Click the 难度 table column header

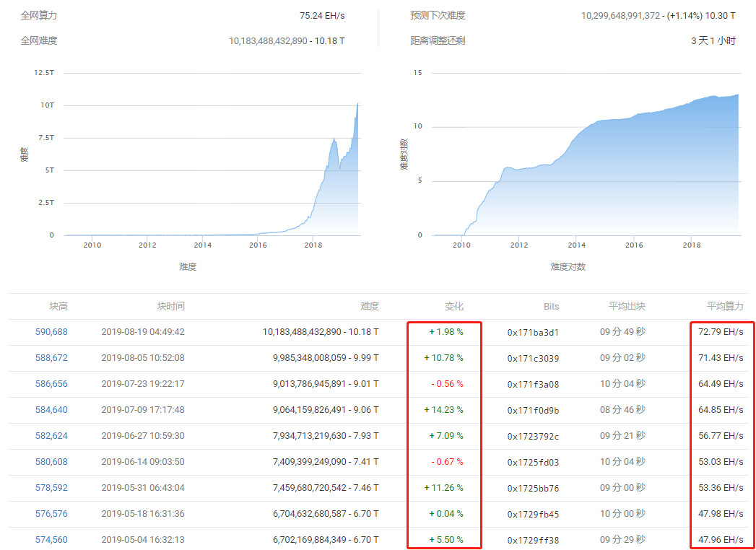click(x=370, y=306)
